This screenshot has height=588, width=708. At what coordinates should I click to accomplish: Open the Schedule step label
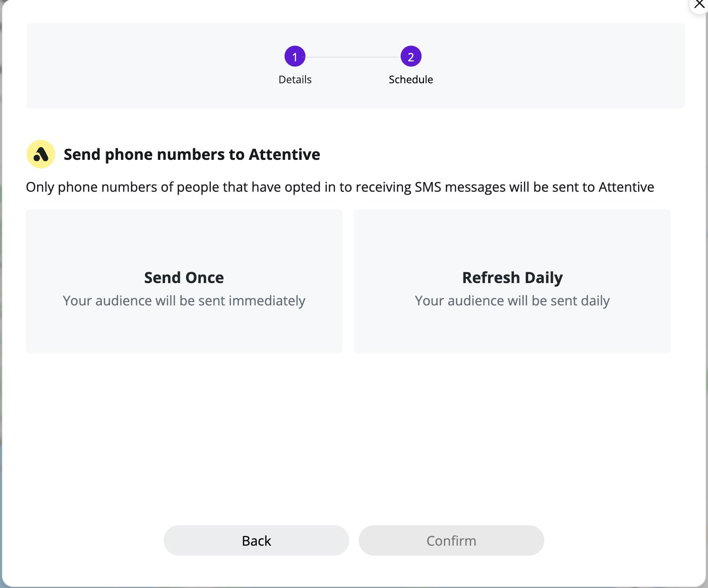pos(411,79)
